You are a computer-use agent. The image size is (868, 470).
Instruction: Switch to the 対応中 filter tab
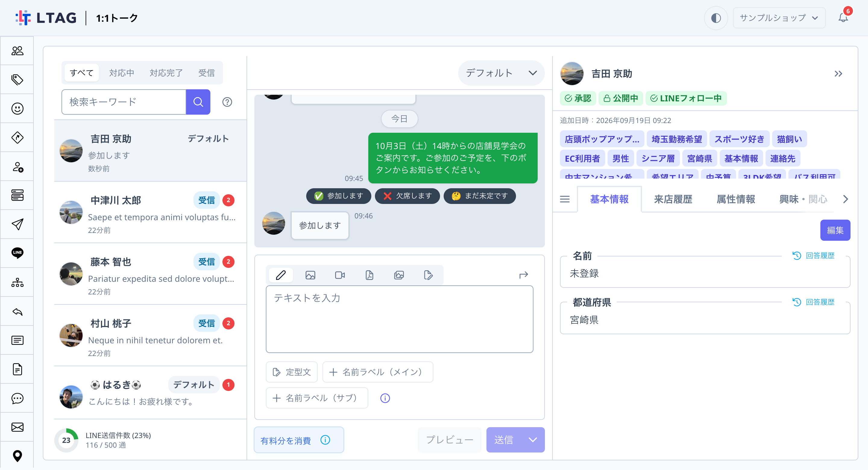pyautogui.click(x=122, y=73)
